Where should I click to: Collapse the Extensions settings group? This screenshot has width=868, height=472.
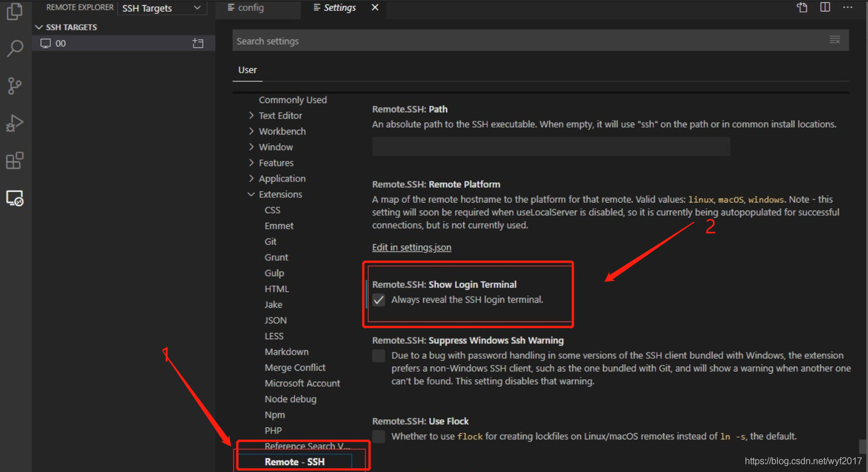tap(251, 195)
